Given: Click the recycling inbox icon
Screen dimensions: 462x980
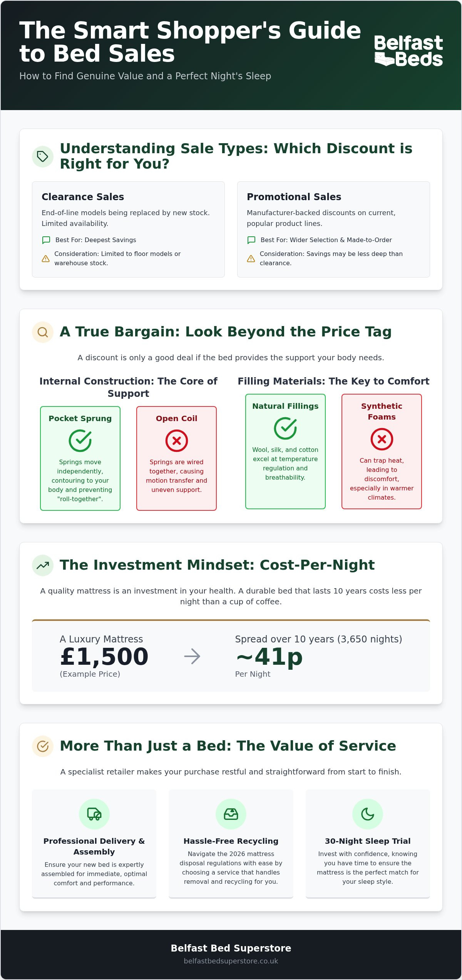Looking at the screenshot, I should pos(231,814).
